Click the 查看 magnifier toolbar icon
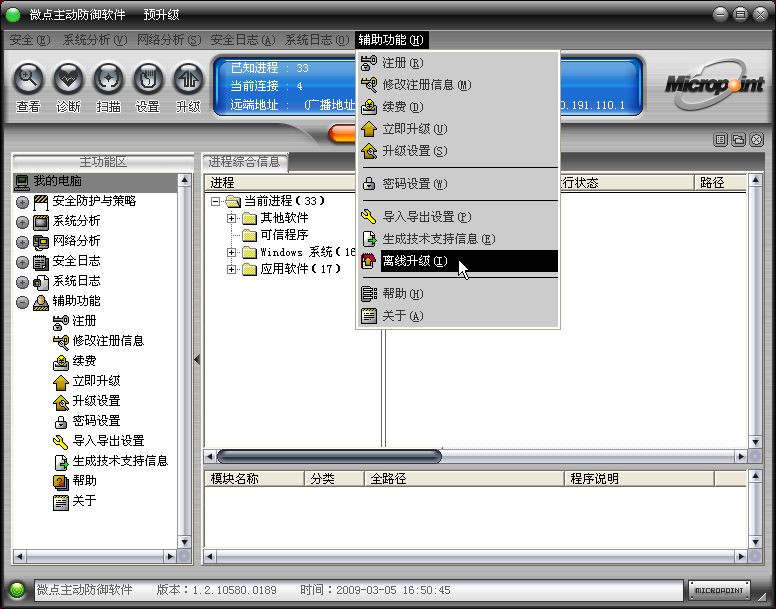The image size is (776, 609). tap(28, 79)
